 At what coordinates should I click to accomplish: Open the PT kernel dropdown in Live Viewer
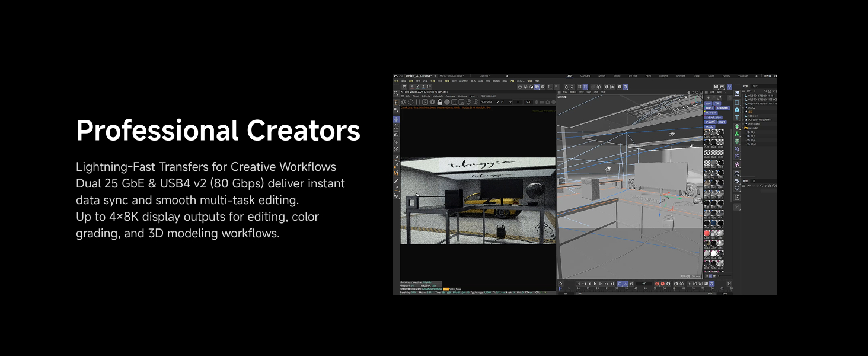click(x=508, y=101)
